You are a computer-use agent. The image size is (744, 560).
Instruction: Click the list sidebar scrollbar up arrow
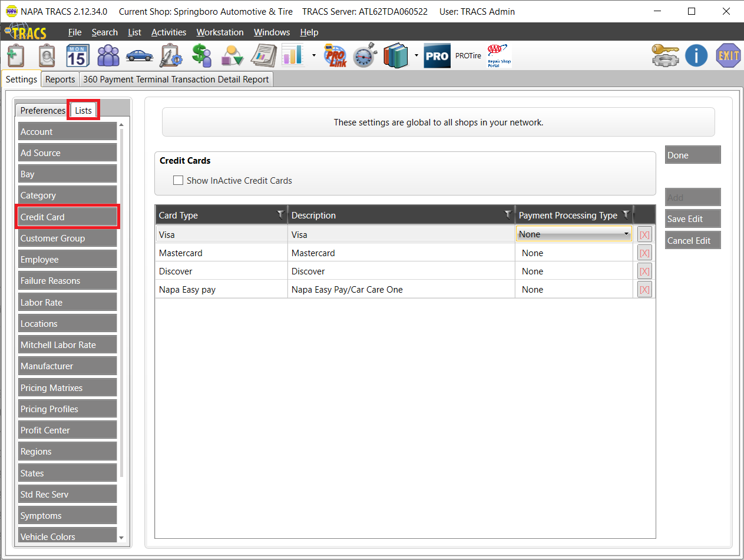click(x=121, y=124)
